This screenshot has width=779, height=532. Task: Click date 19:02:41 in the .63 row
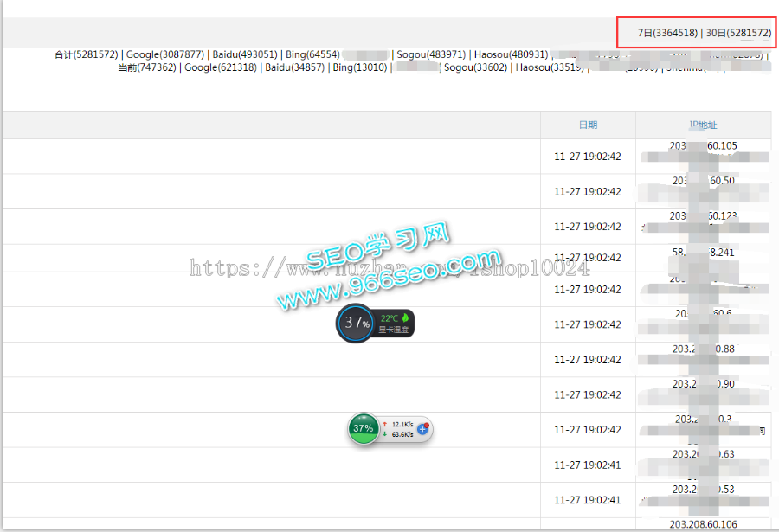pos(588,465)
